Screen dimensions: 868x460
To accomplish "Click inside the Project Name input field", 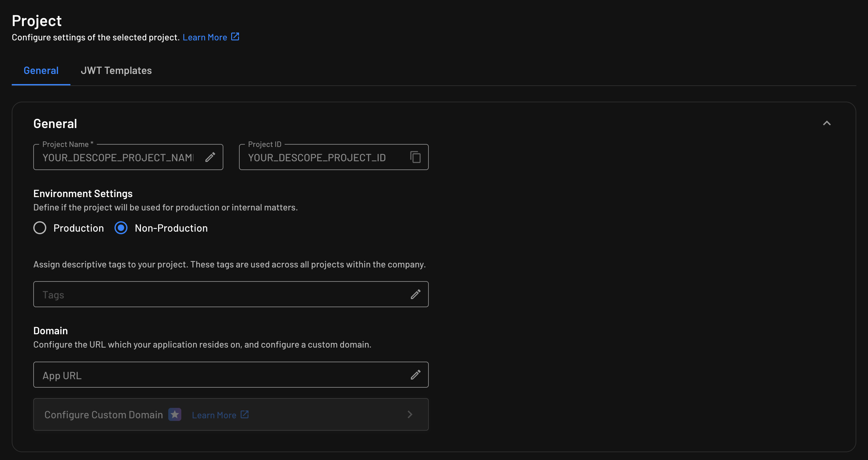I will (x=118, y=157).
